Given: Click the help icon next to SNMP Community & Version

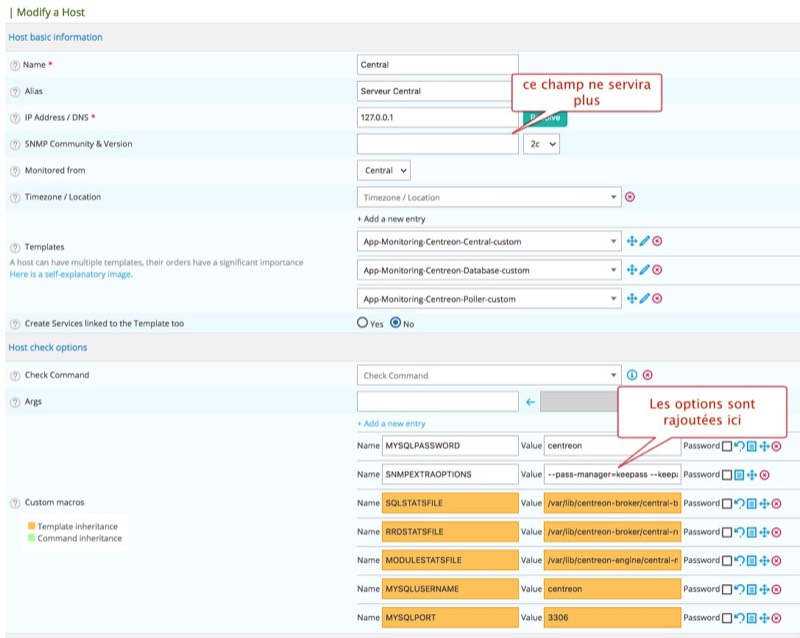Looking at the screenshot, I should (x=15, y=144).
